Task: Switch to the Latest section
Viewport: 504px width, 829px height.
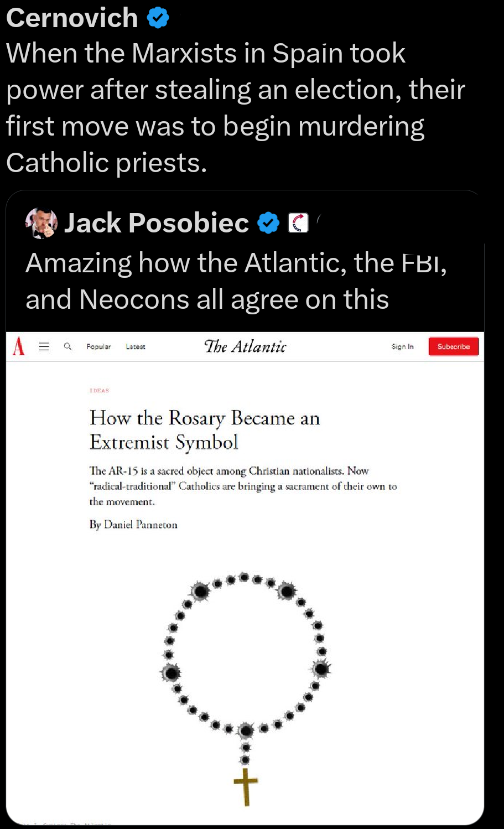Action: pyautogui.click(x=136, y=346)
